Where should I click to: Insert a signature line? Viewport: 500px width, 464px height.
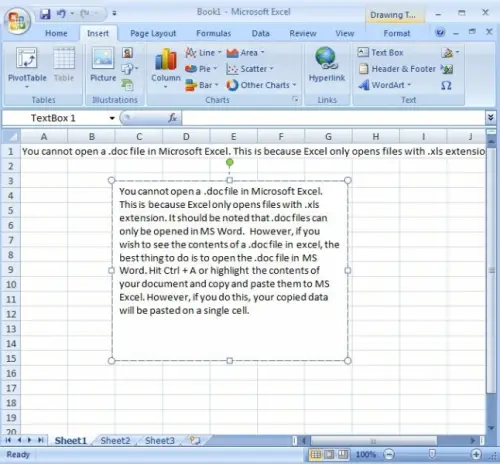[x=450, y=53]
